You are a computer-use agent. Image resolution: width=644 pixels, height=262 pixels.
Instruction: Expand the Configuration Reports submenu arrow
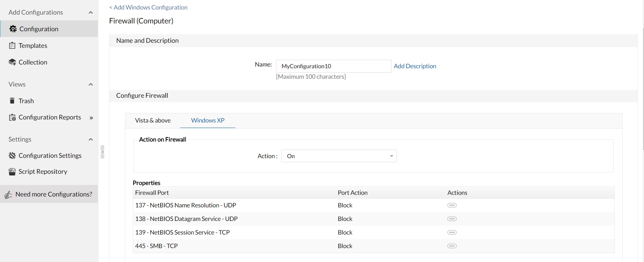pos(91,118)
